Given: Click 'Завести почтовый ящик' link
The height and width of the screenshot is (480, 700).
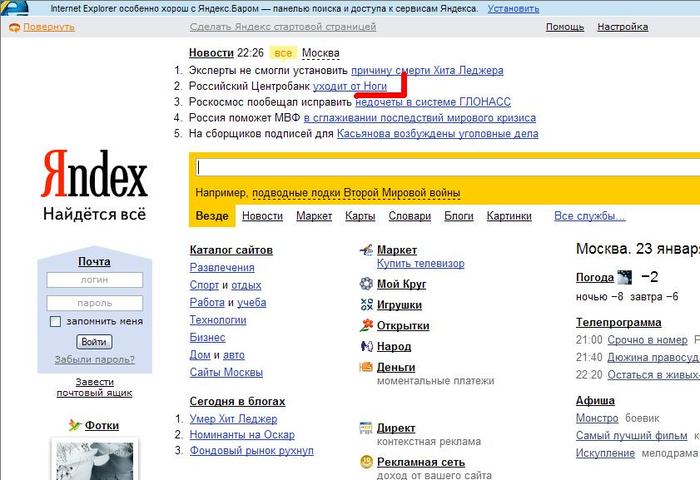Looking at the screenshot, I should [94, 388].
